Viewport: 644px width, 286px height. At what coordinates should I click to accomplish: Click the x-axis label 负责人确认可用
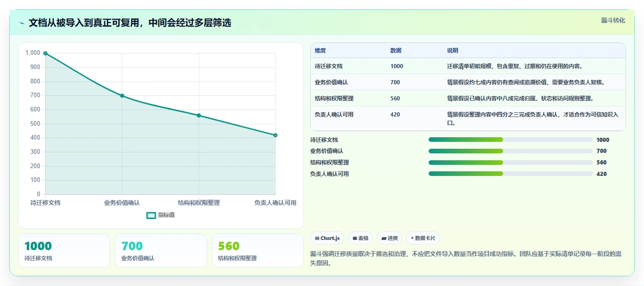(275, 203)
